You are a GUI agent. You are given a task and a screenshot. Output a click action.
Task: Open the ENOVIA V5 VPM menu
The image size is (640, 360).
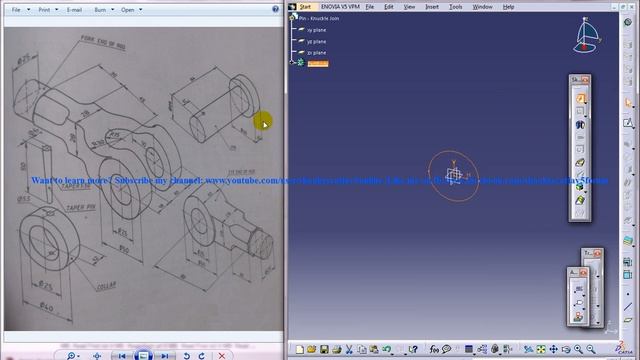tap(340, 7)
